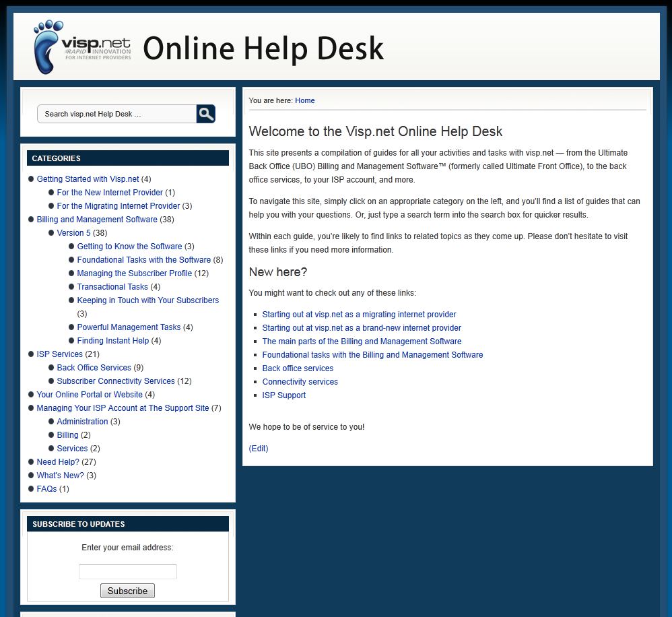Open Getting to Know the Software

coord(129,246)
